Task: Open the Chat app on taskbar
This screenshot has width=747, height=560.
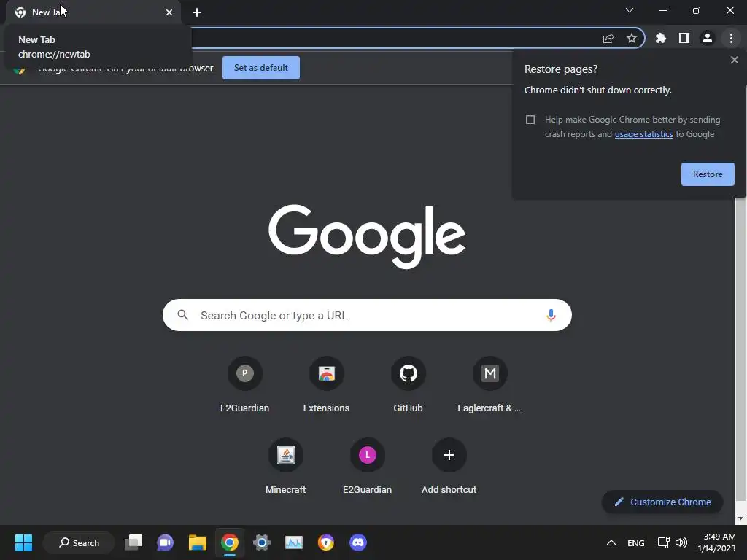Action: [166, 542]
